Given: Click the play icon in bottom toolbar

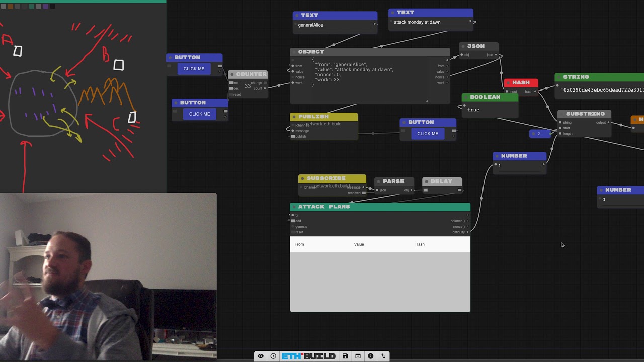Looking at the screenshot, I should (273, 356).
